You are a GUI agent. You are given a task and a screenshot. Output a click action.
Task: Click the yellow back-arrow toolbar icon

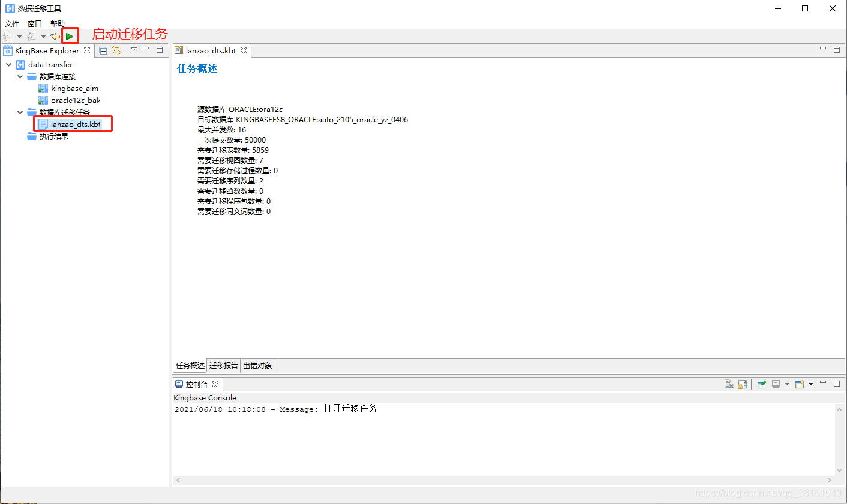coord(55,37)
